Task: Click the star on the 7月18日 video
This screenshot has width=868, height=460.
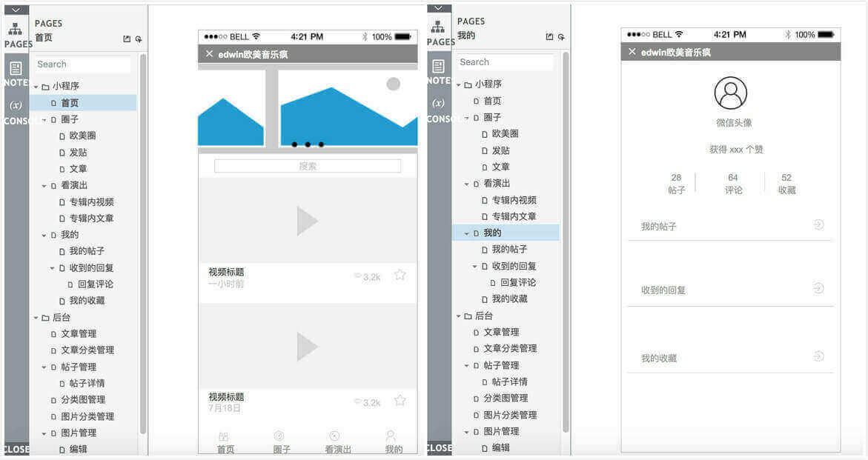Action: point(400,401)
